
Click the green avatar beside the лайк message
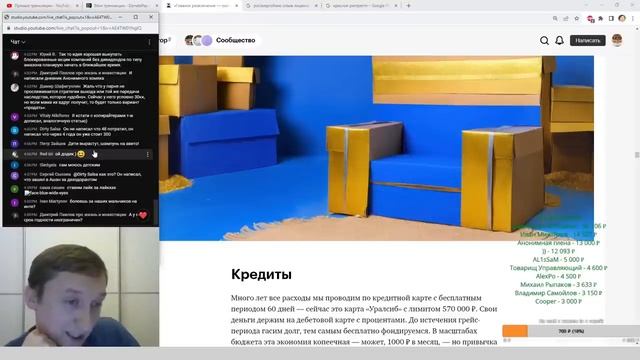15,189
